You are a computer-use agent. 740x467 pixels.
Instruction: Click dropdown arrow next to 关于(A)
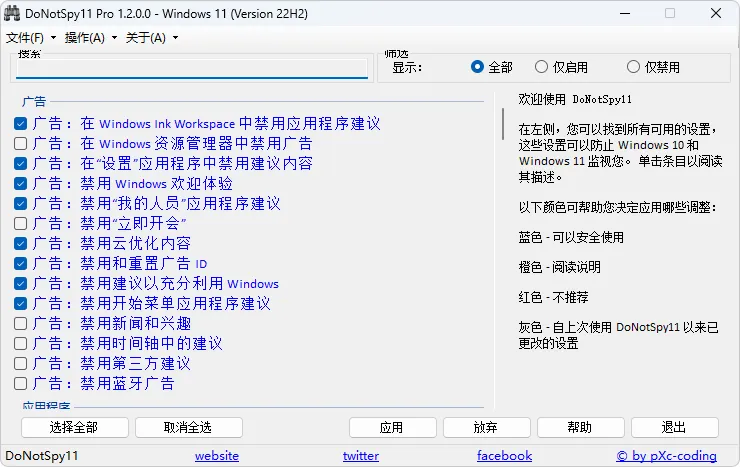click(x=176, y=38)
